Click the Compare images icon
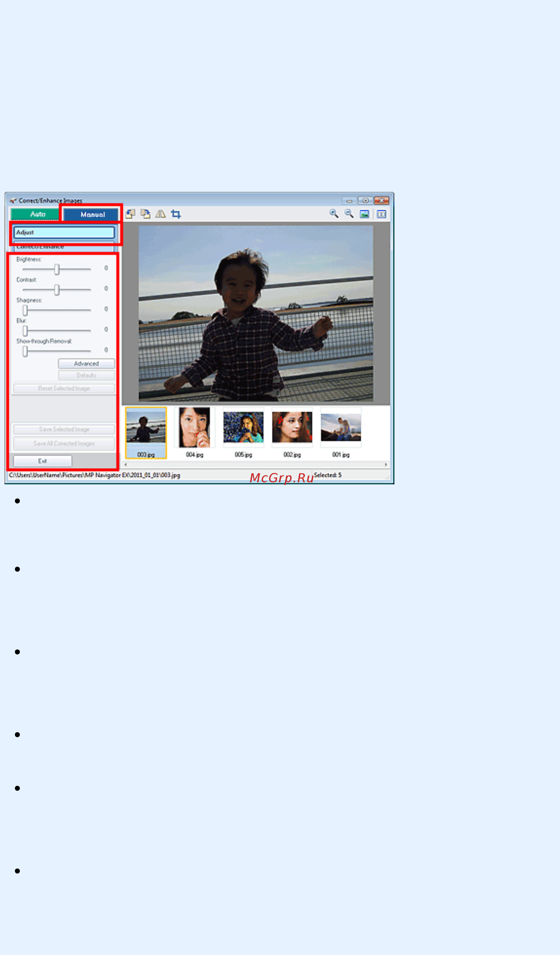Image resolution: width=560 pixels, height=955 pixels. coord(381,214)
